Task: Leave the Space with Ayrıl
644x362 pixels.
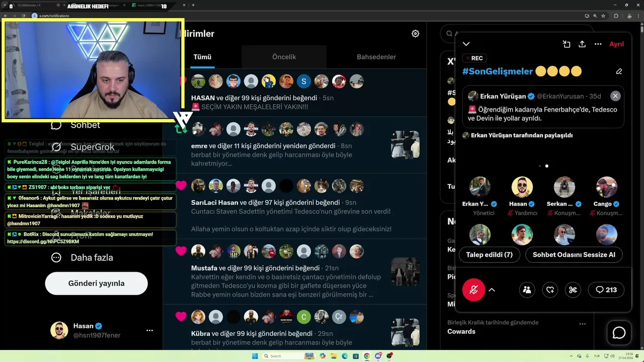Action: pos(616,44)
